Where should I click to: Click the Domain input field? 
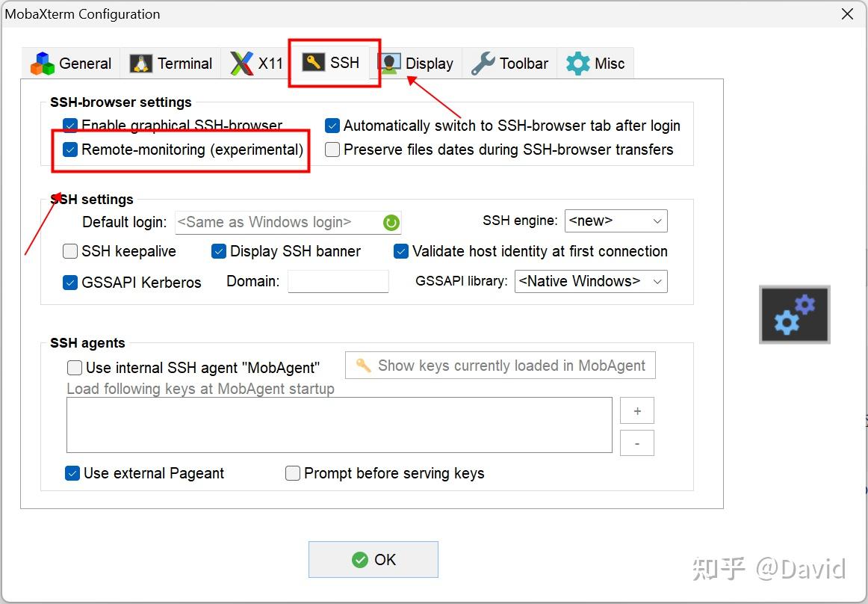click(x=338, y=281)
